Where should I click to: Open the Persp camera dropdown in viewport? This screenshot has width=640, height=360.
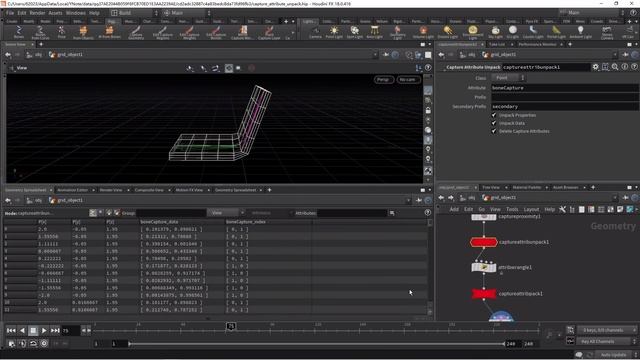click(384, 80)
